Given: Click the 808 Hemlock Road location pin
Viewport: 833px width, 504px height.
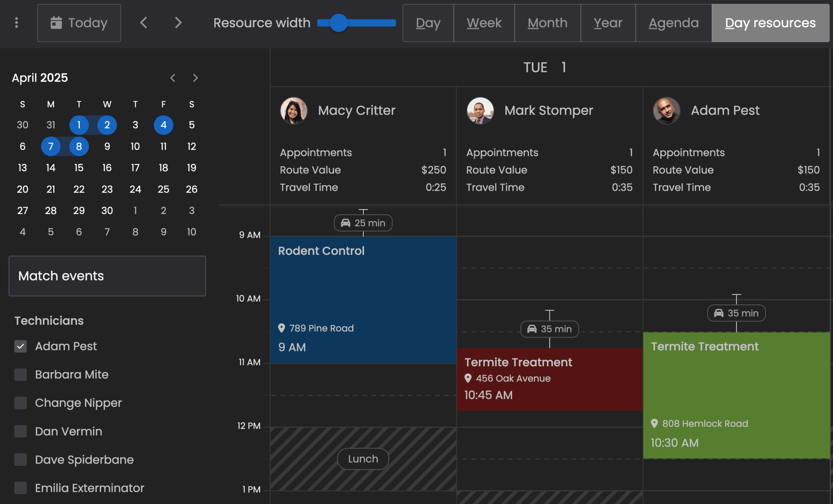Looking at the screenshot, I should [x=654, y=424].
